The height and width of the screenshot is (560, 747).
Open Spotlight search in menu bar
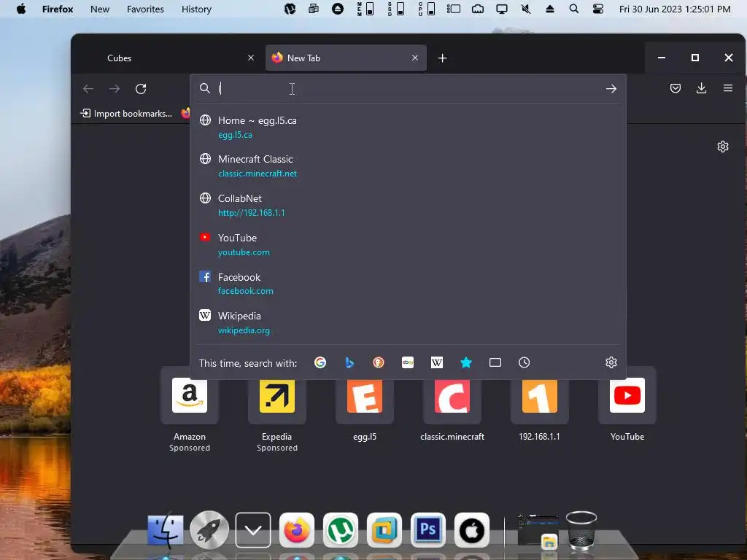[x=574, y=9]
